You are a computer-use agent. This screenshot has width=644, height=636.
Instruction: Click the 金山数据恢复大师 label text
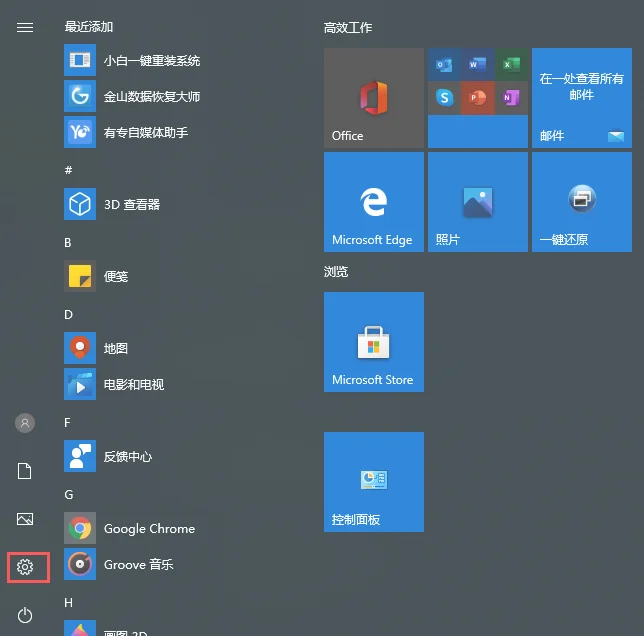[152, 96]
